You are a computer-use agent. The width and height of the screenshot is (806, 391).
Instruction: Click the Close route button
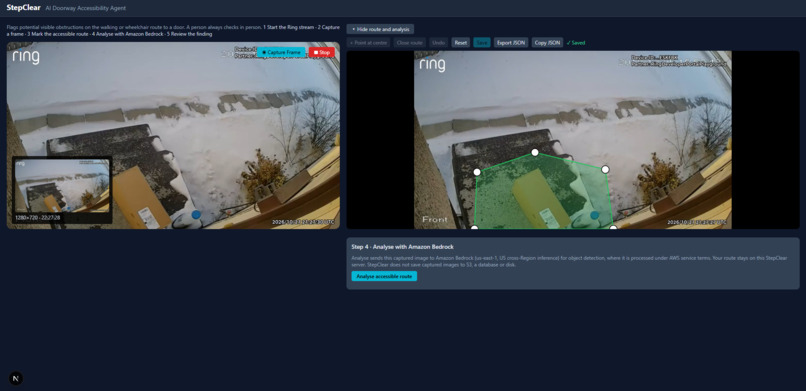tap(410, 43)
